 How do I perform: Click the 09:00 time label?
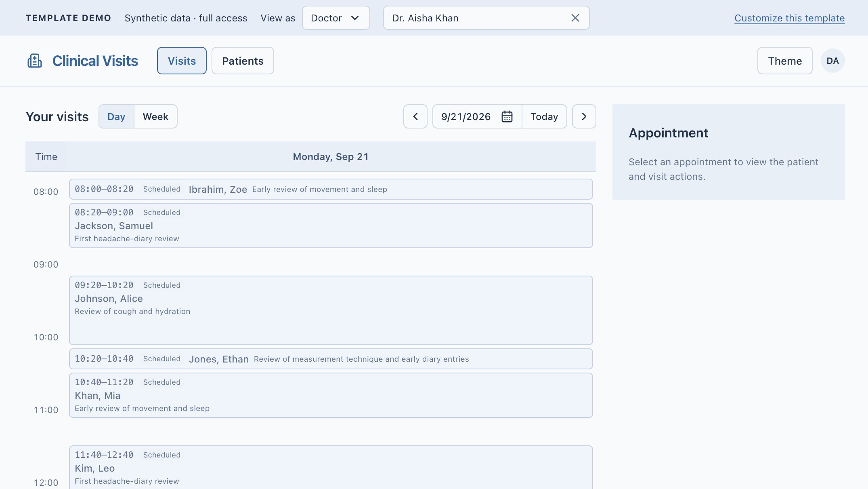click(x=46, y=264)
